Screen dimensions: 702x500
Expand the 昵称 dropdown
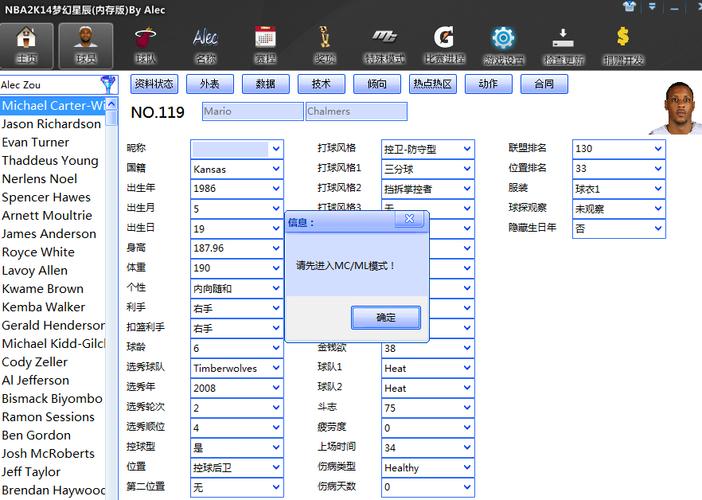(276, 149)
